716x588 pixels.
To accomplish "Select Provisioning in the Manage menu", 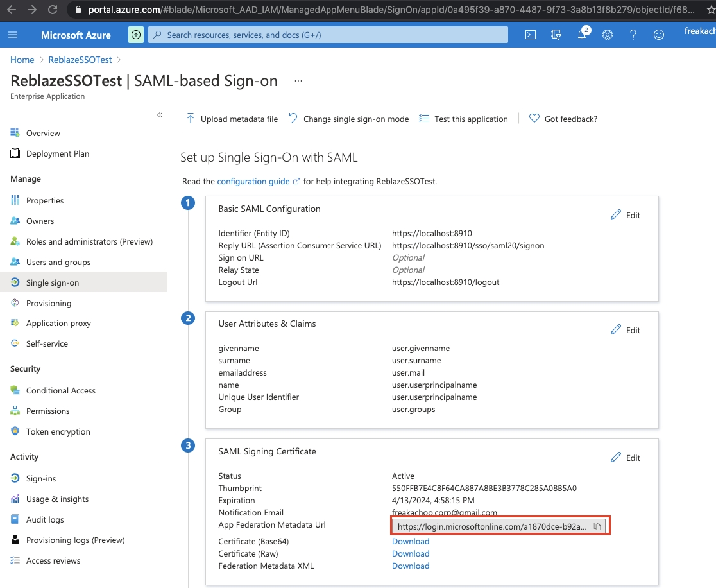I will point(49,303).
